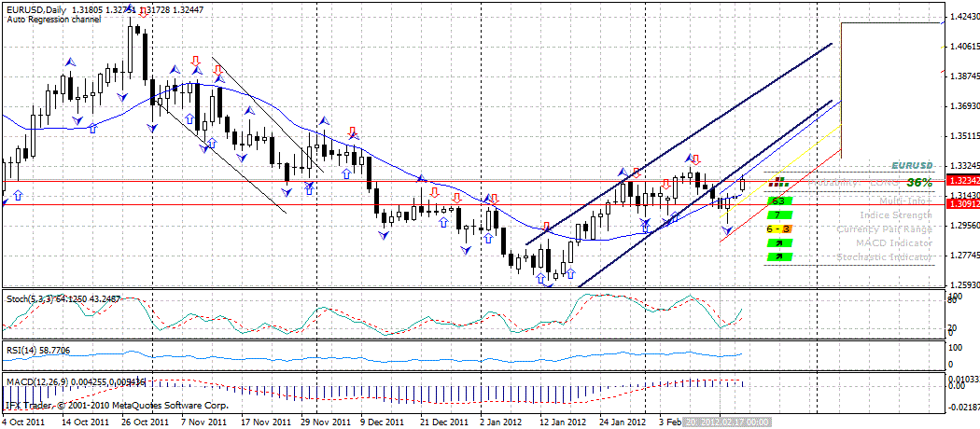Click the 24 Jan 2012 date label
The image size is (980, 429).
click(623, 422)
